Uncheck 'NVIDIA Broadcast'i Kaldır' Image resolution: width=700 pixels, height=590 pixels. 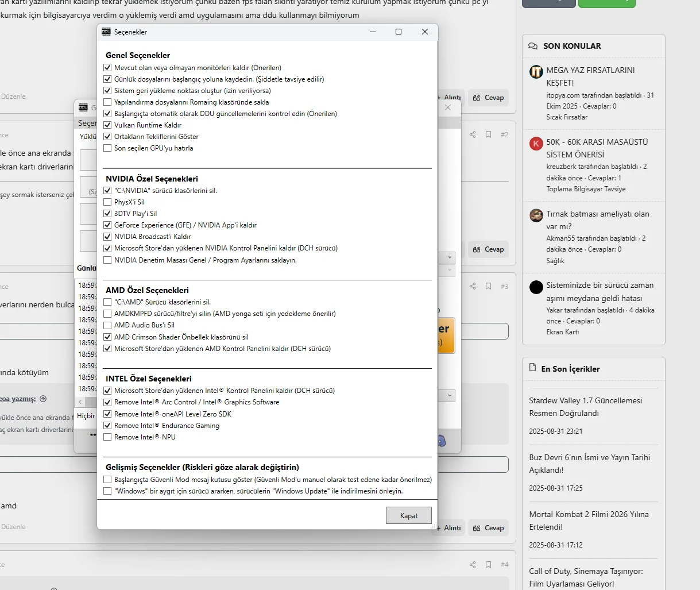(107, 236)
